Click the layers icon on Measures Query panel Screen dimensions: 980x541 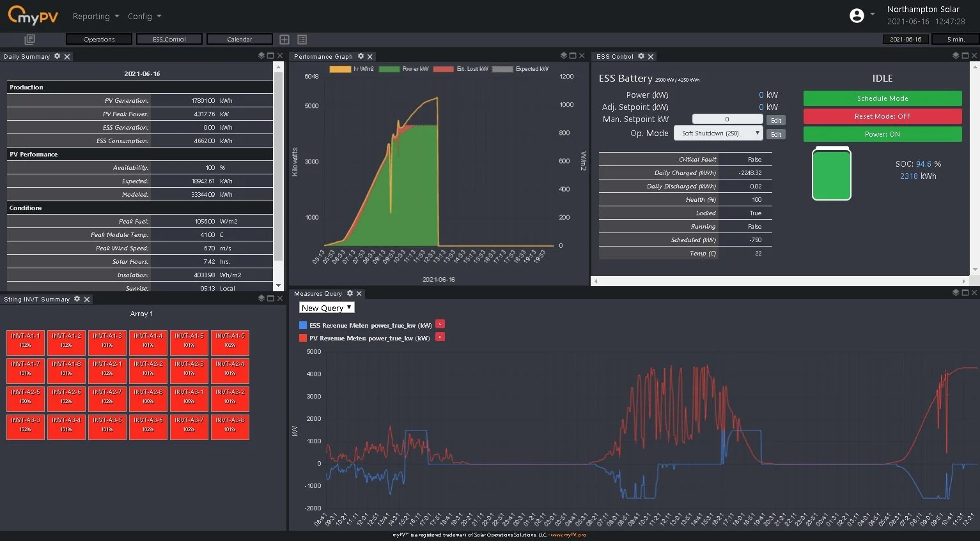click(x=956, y=293)
